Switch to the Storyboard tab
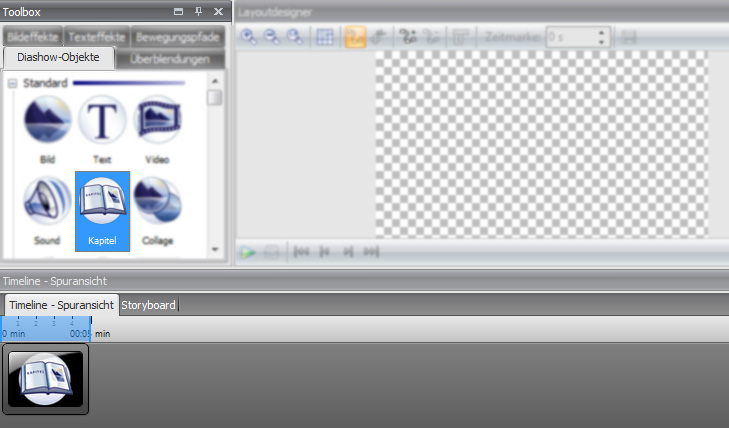 (148, 305)
